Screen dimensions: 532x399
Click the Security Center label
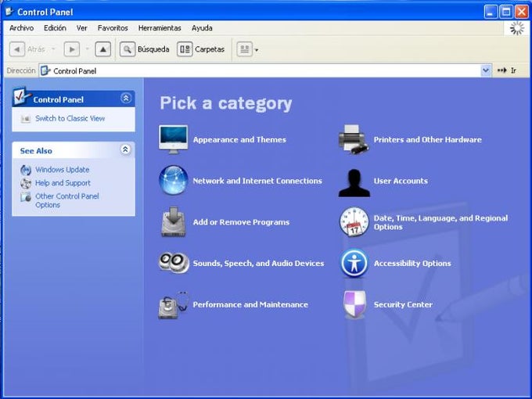tap(403, 304)
